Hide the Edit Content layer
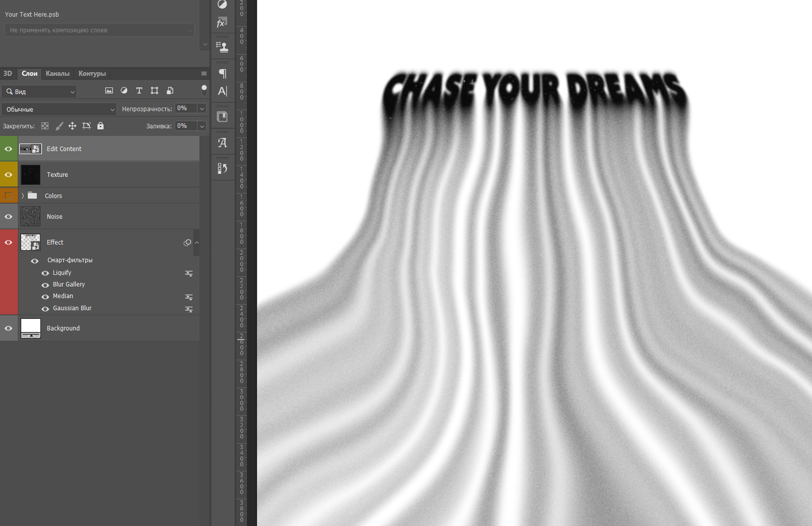 pos(9,149)
